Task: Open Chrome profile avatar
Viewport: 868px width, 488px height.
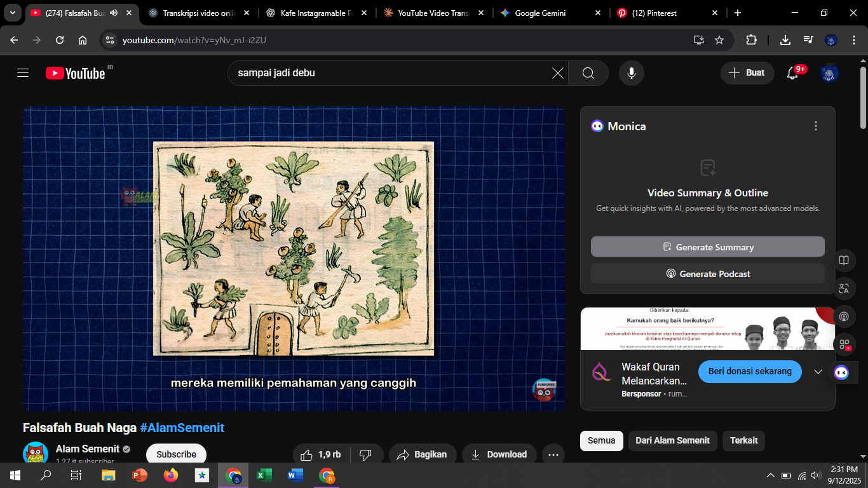Action: pyautogui.click(x=831, y=40)
